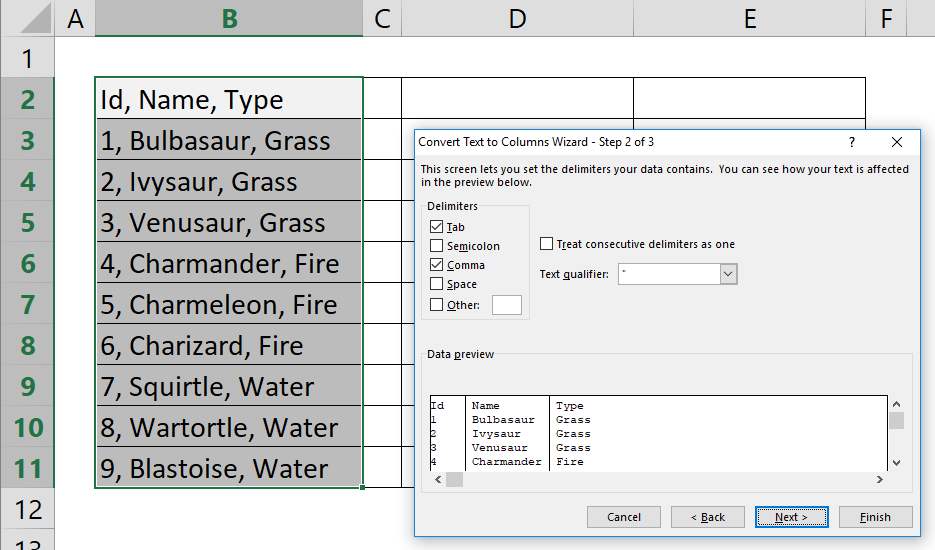Enable the Semicolon delimiter checkbox
The width and height of the screenshot is (935, 550).
[436, 246]
